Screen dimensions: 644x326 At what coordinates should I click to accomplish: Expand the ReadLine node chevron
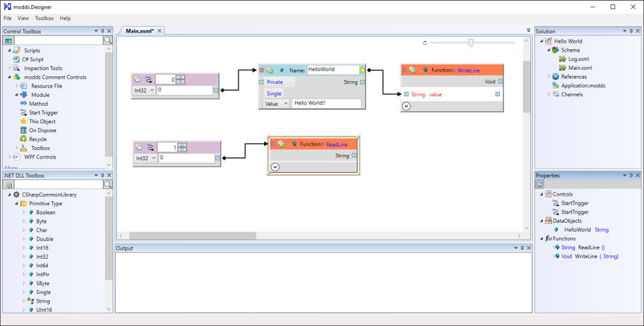point(275,167)
